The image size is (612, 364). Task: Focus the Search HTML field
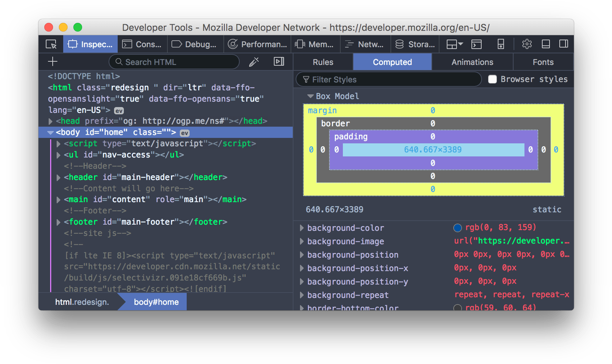tap(174, 62)
